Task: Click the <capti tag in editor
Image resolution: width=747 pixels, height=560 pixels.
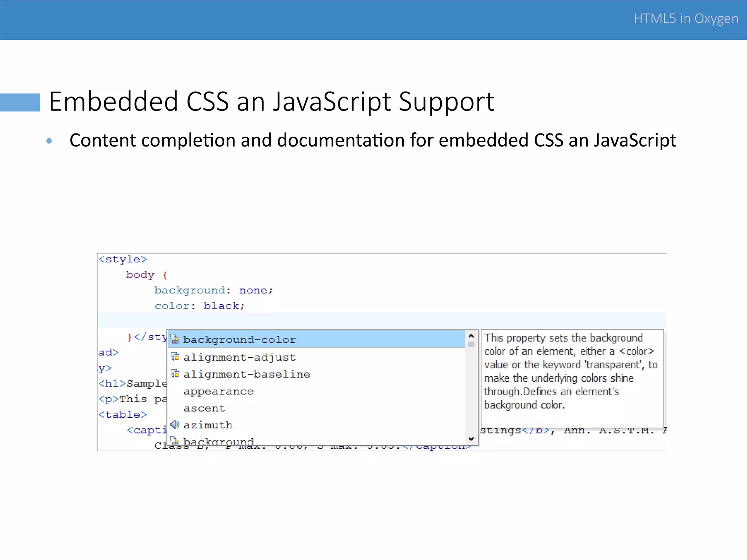Action: pyautogui.click(x=147, y=430)
